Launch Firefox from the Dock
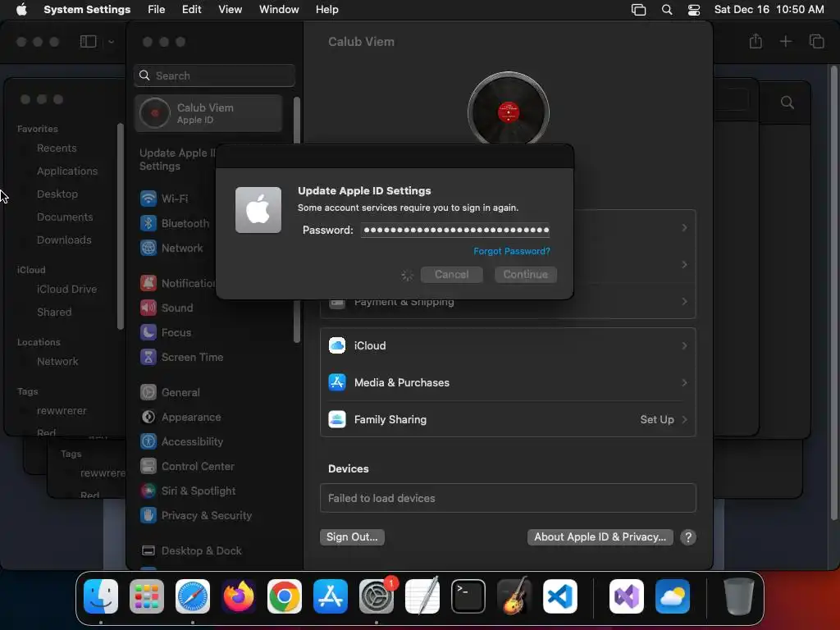The width and height of the screenshot is (840, 630). [239, 596]
